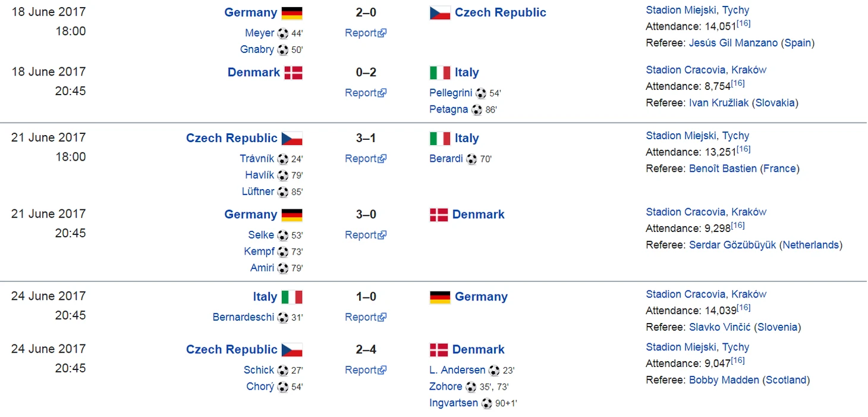Click the Czech flag in the Germany 2–0 match
Viewport: 868px width, 417px height.
440,12
